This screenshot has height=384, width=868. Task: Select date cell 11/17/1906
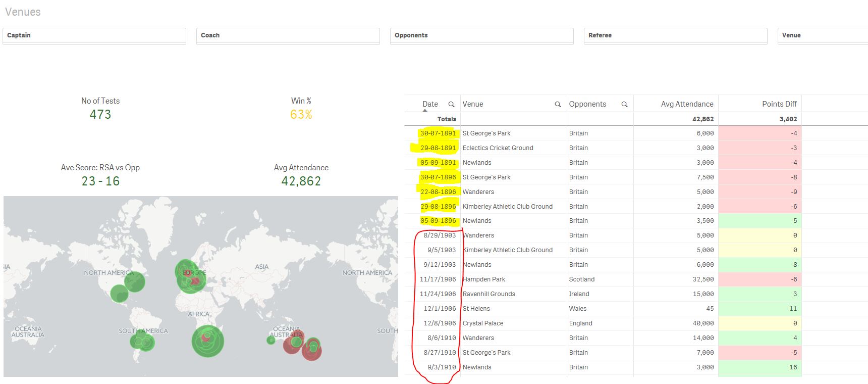[x=438, y=279]
